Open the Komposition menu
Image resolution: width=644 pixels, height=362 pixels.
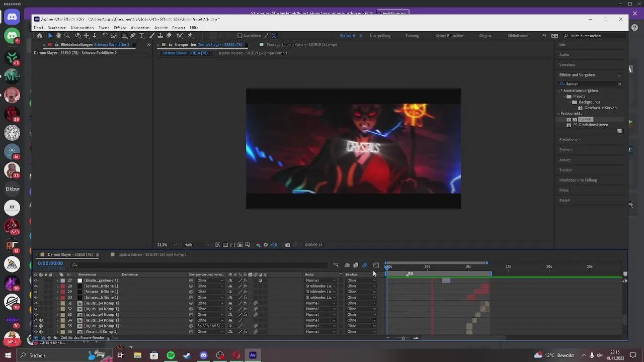(x=83, y=28)
